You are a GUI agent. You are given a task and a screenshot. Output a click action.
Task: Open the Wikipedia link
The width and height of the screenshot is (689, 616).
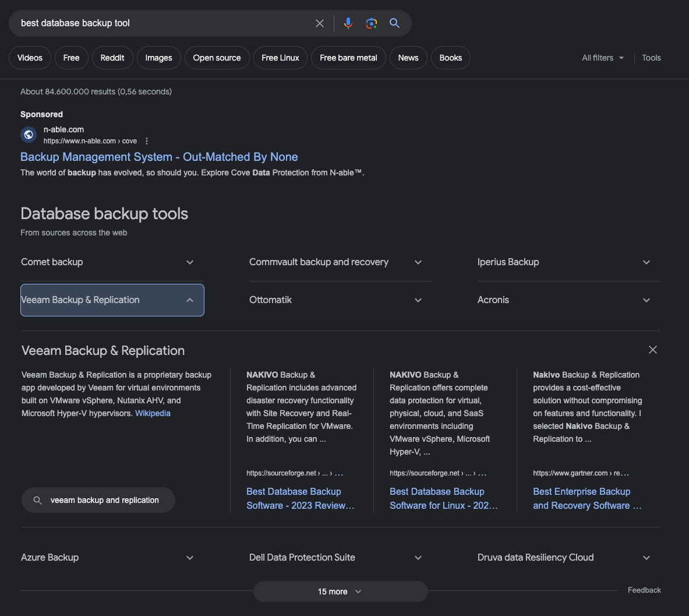[153, 413]
